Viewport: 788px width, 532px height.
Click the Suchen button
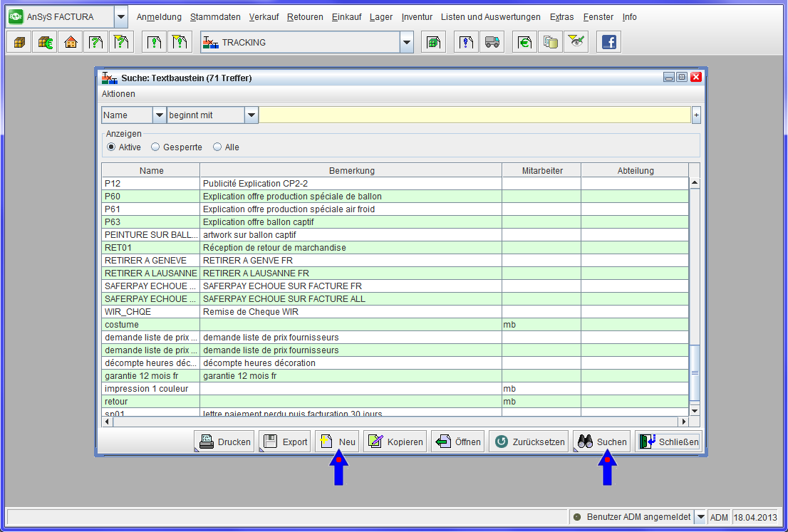[x=602, y=442]
